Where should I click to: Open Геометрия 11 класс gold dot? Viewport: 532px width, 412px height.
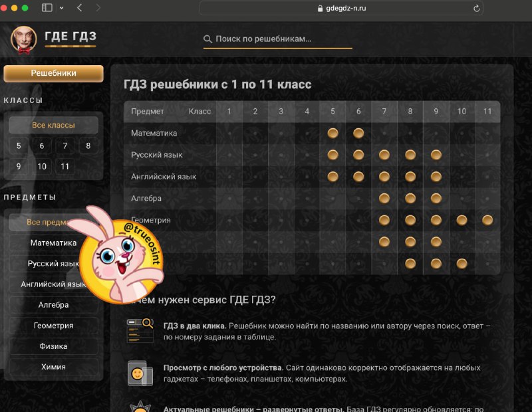(487, 220)
